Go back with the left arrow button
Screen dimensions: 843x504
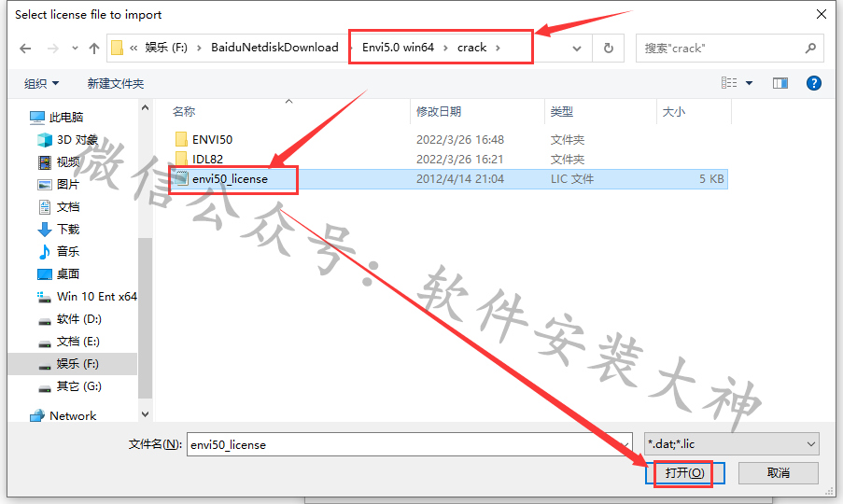[x=25, y=49]
